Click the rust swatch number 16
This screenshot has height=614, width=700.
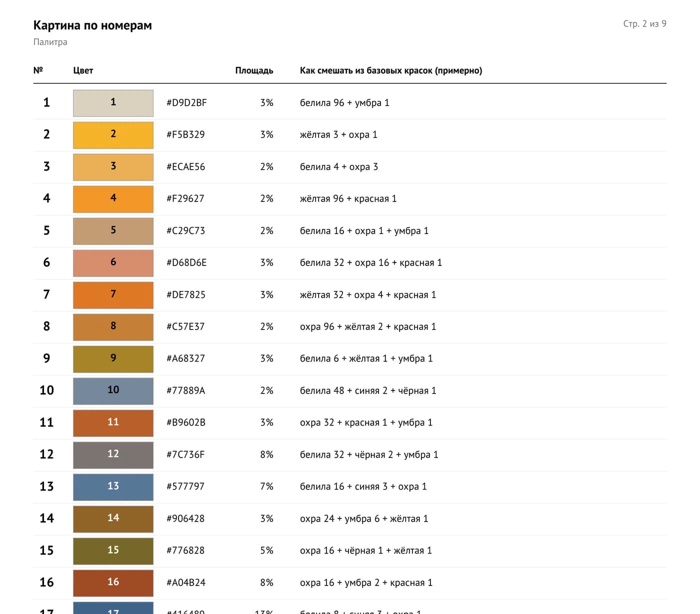click(x=113, y=583)
